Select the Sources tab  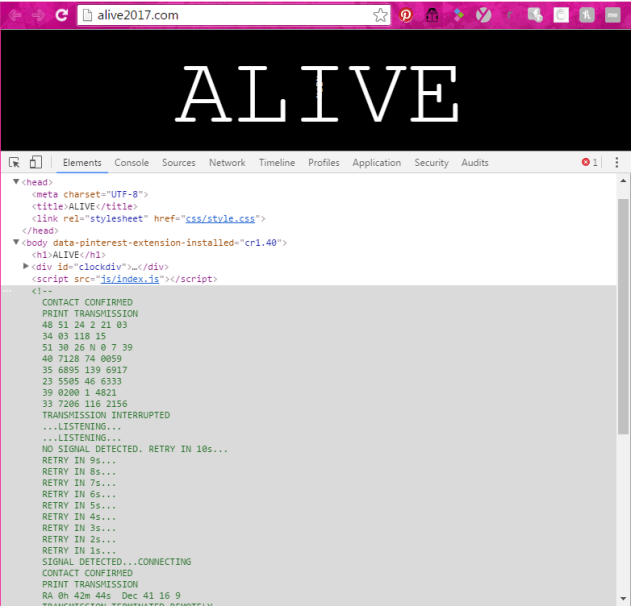[178, 163]
